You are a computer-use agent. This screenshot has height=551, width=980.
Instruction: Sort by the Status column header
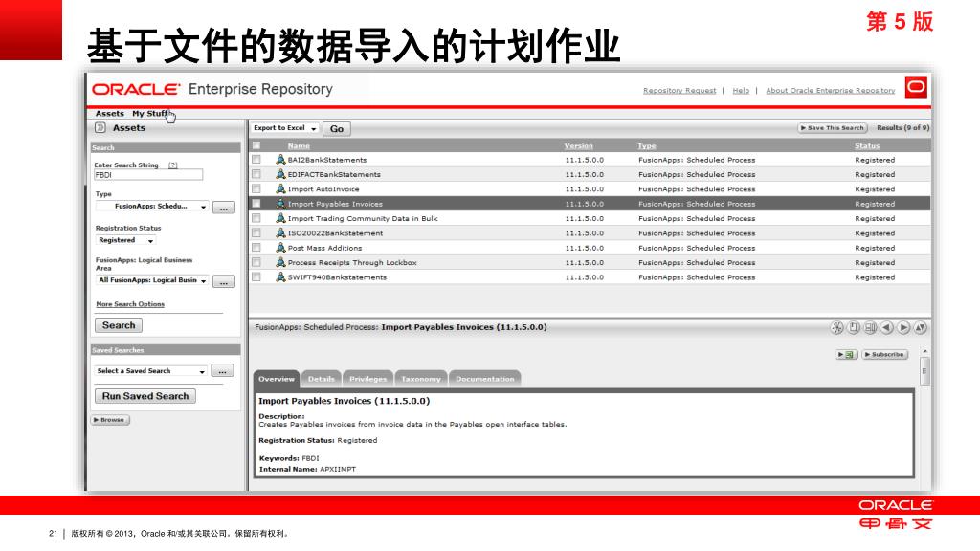867,146
